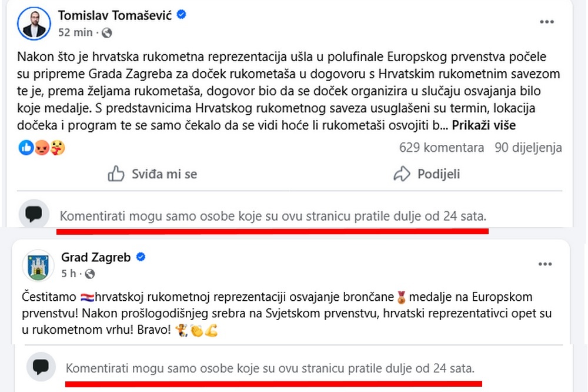Click the comment bubble icon on Grad Zagreb's post
The image size is (588, 392).
coord(40,367)
